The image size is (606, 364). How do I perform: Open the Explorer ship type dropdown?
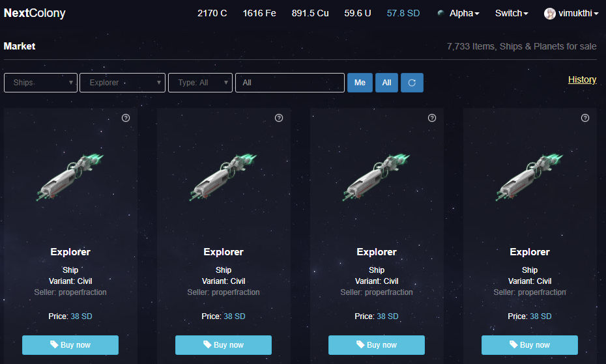(x=123, y=83)
